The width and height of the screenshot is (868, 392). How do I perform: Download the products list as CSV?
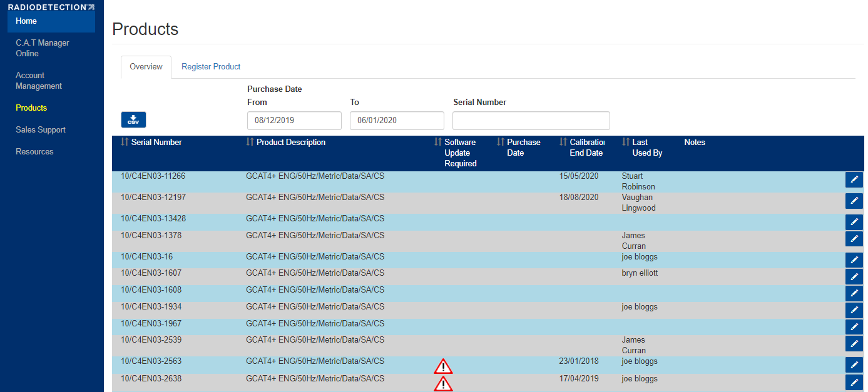[133, 119]
